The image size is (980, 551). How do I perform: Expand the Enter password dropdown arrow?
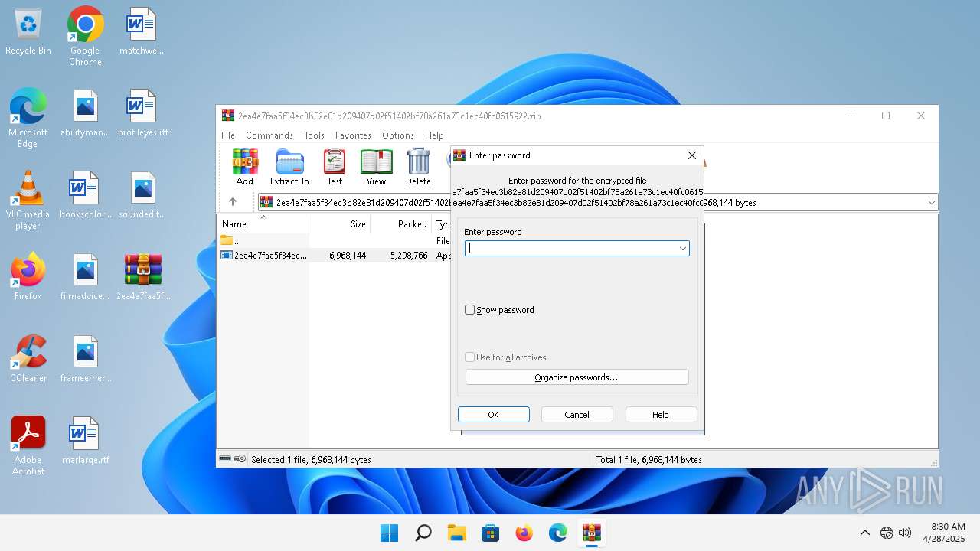pyautogui.click(x=682, y=248)
